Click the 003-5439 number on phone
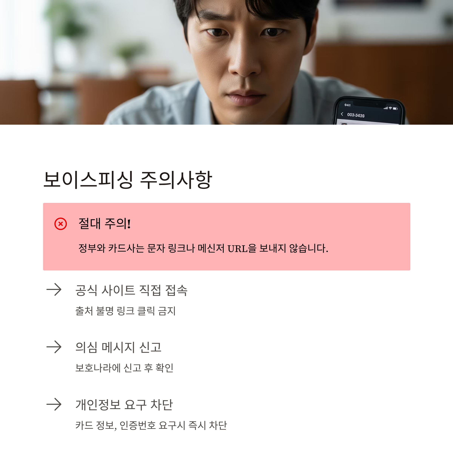This screenshot has height=476, width=453. tap(356, 115)
